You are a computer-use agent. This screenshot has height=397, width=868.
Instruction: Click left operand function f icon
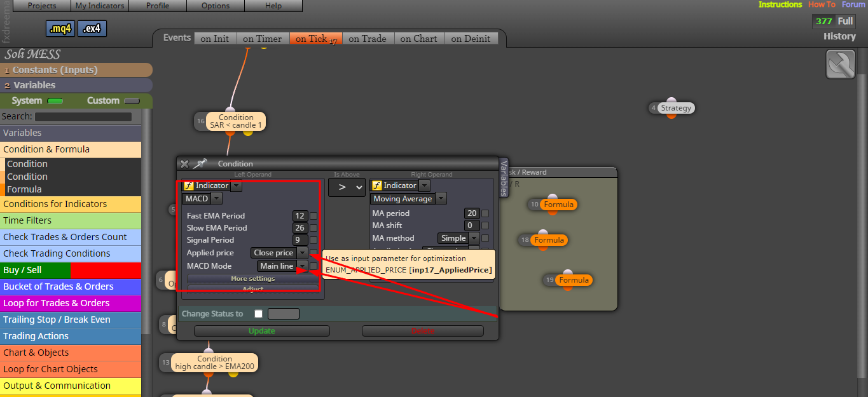pyautogui.click(x=188, y=186)
